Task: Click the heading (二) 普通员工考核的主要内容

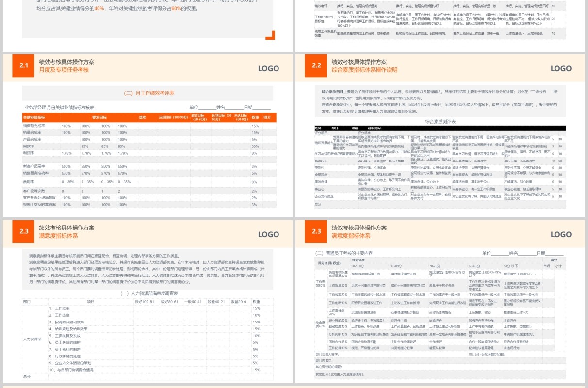Action: point(344,253)
